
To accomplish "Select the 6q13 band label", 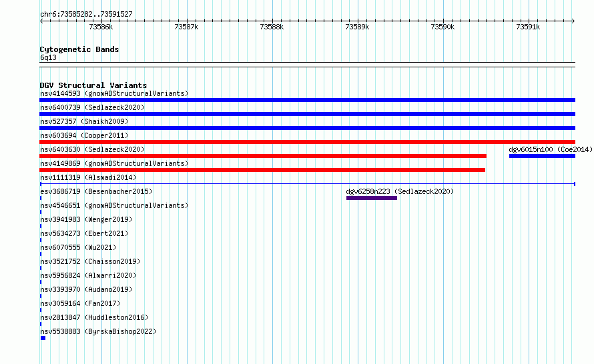I will 48,57.
